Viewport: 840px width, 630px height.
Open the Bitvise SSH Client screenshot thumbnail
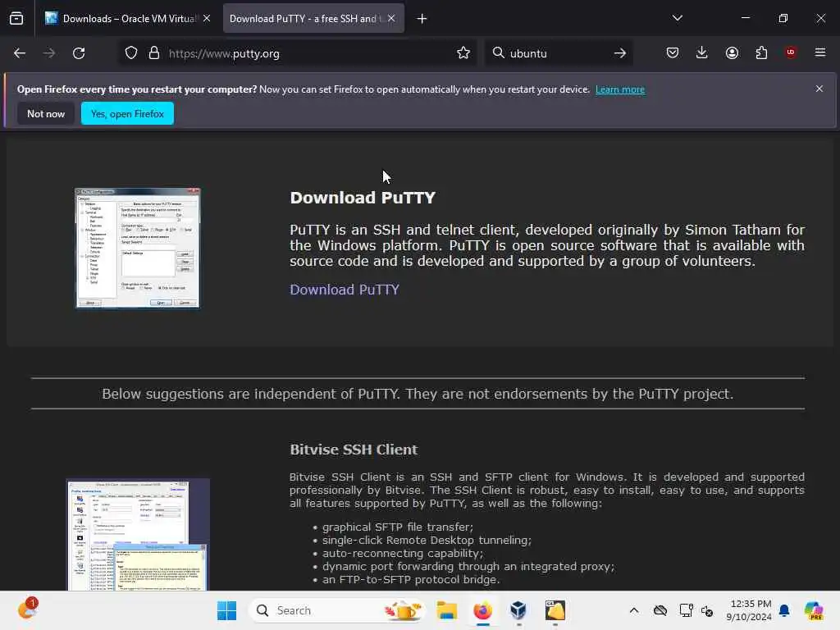138,535
